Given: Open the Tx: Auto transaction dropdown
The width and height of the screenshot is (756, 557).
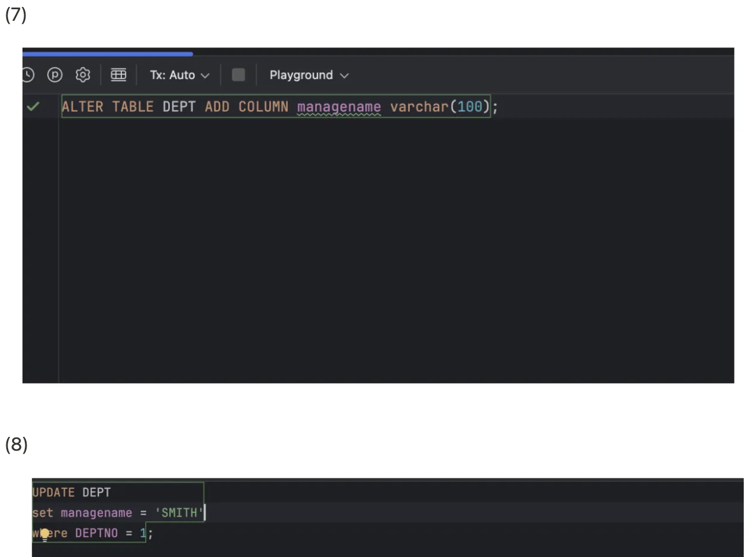Looking at the screenshot, I should point(180,75).
